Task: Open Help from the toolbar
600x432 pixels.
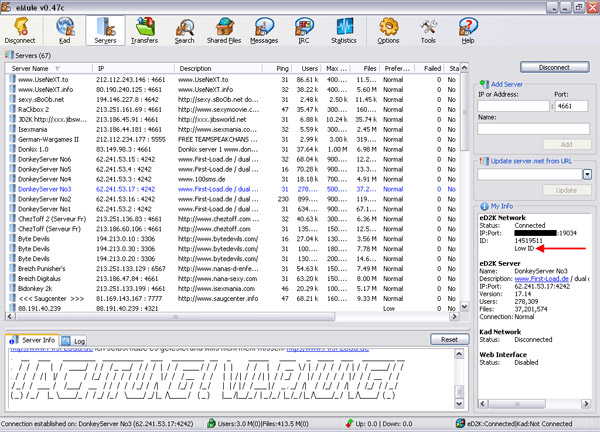Action: point(466,28)
